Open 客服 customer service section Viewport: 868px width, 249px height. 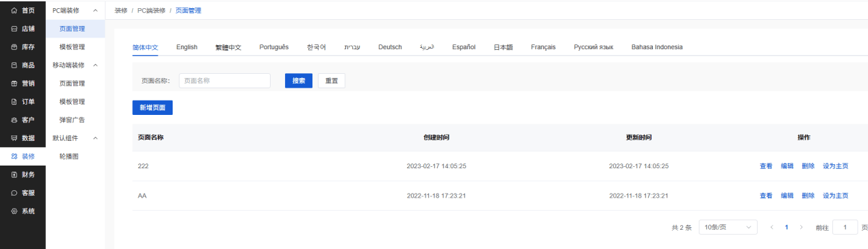pyautogui.click(x=23, y=193)
